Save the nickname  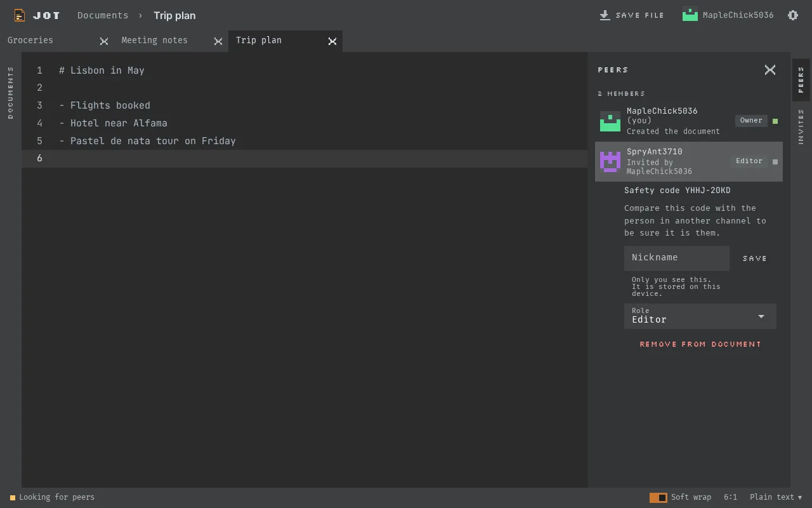(x=755, y=258)
